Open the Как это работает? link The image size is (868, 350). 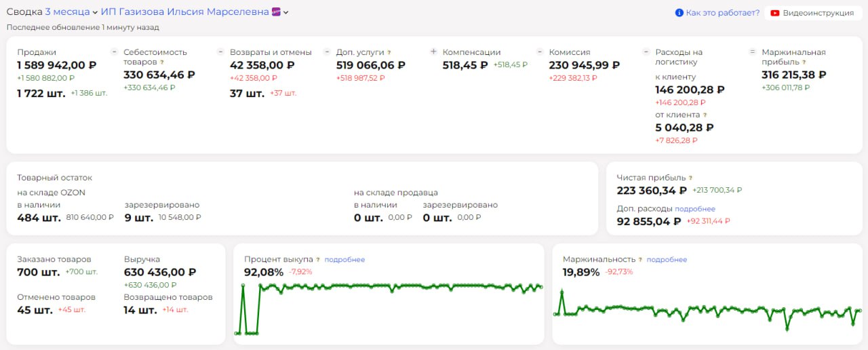click(723, 13)
